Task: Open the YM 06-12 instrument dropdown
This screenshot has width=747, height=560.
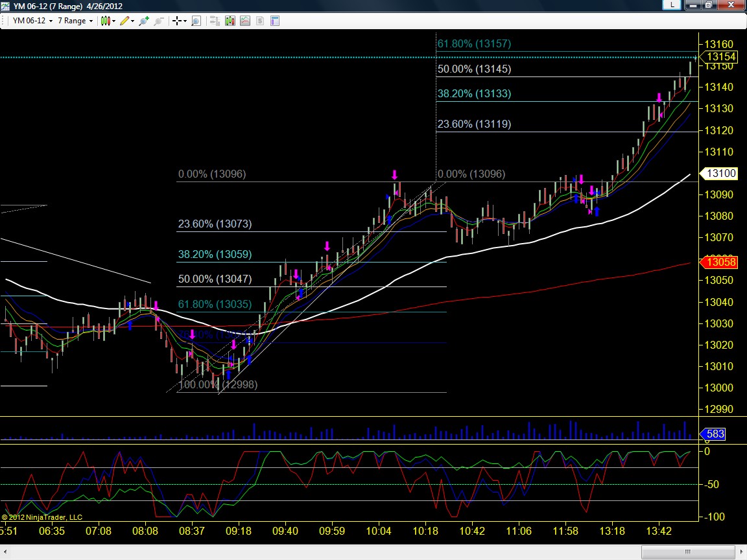Action: click(x=32, y=21)
